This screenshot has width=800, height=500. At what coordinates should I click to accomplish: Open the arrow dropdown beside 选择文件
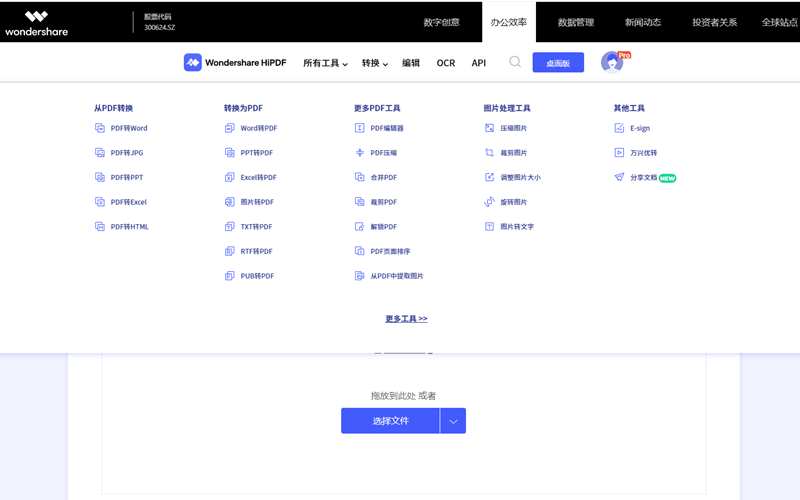[x=453, y=421]
